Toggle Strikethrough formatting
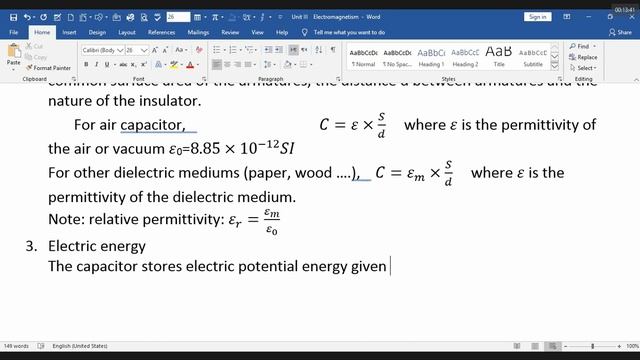Screen dimensions: 640x360 click(x=123, y=64)
